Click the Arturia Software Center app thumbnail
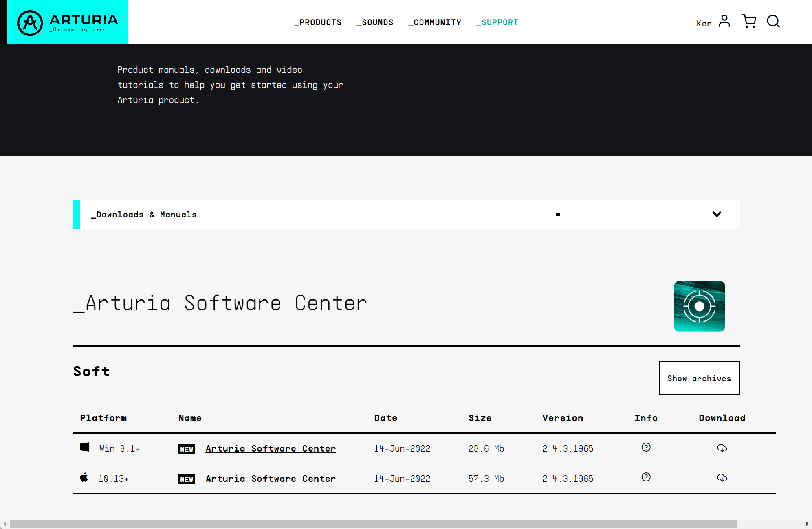The height and width of the screenshot is (529, 812). coord(699,306)
